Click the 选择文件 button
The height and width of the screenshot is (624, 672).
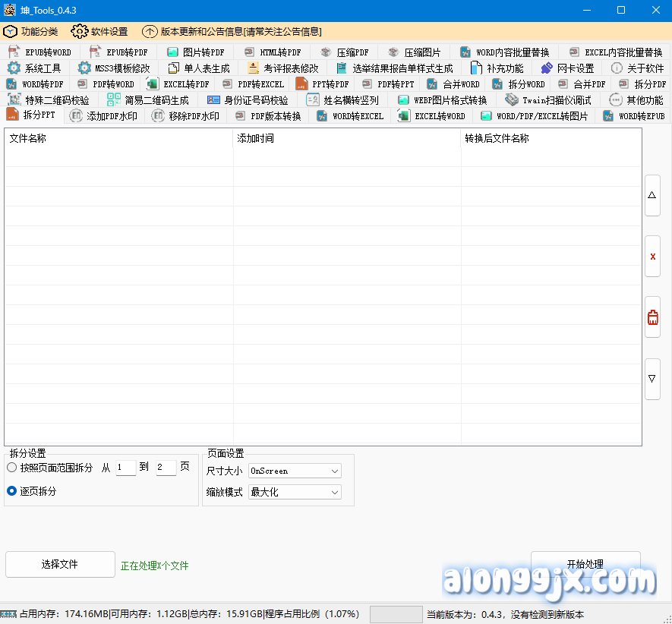click(60, 565)
